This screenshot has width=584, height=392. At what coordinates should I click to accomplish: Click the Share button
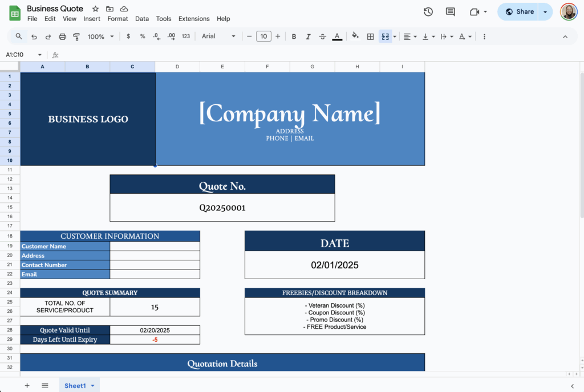coord(521,11)
